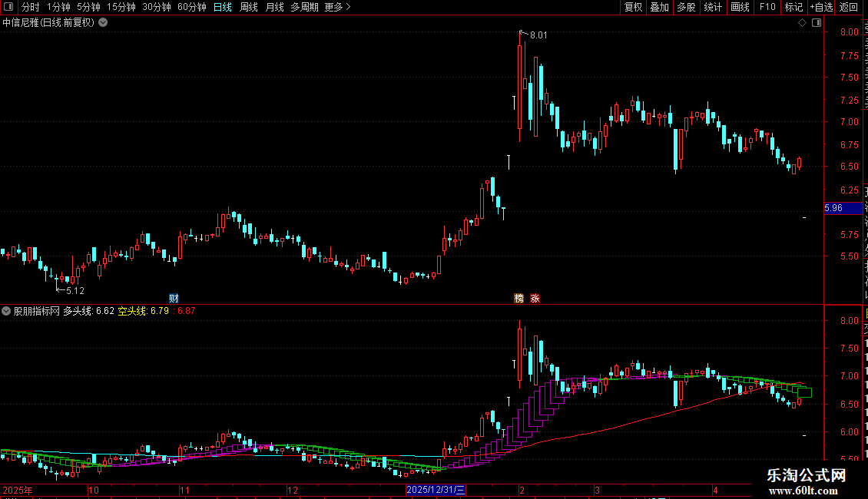Switch to 1分钟 period

point(58,7)
